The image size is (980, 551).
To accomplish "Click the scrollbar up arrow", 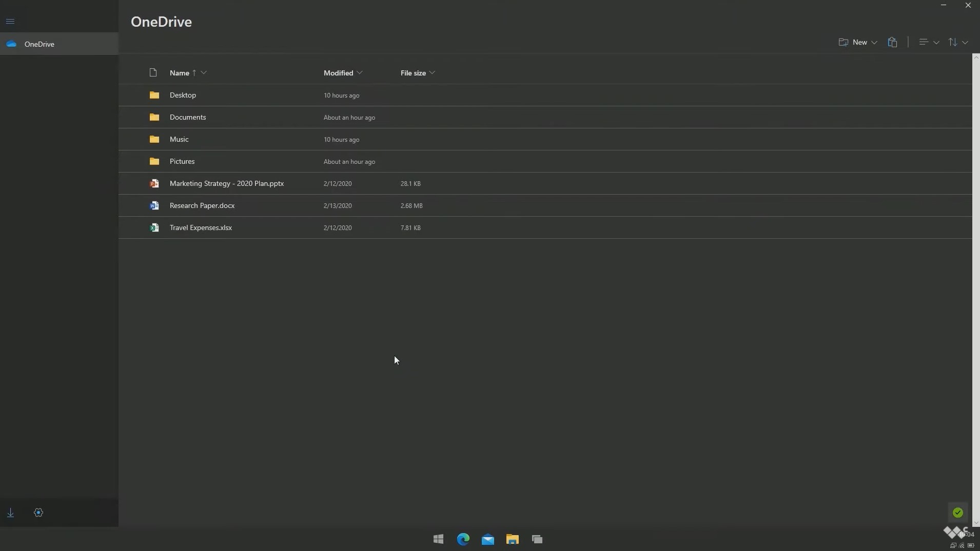I will pos(976,57).
